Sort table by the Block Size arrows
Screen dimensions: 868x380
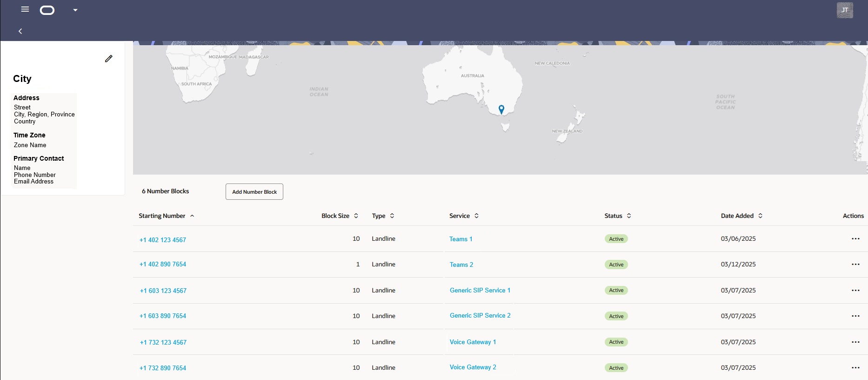[356, 216]
